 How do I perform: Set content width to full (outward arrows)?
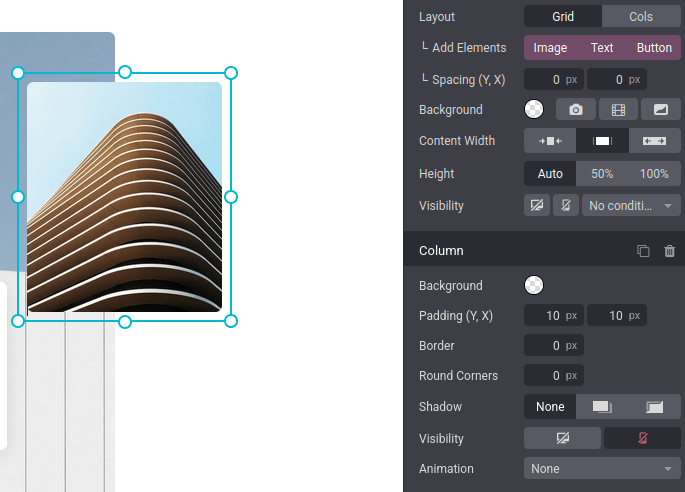[655, 141]
